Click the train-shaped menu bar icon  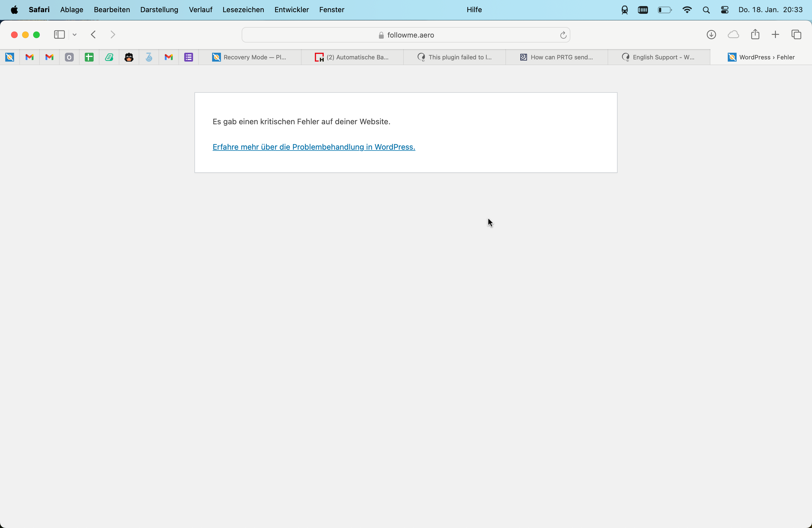tap(625, 10)
